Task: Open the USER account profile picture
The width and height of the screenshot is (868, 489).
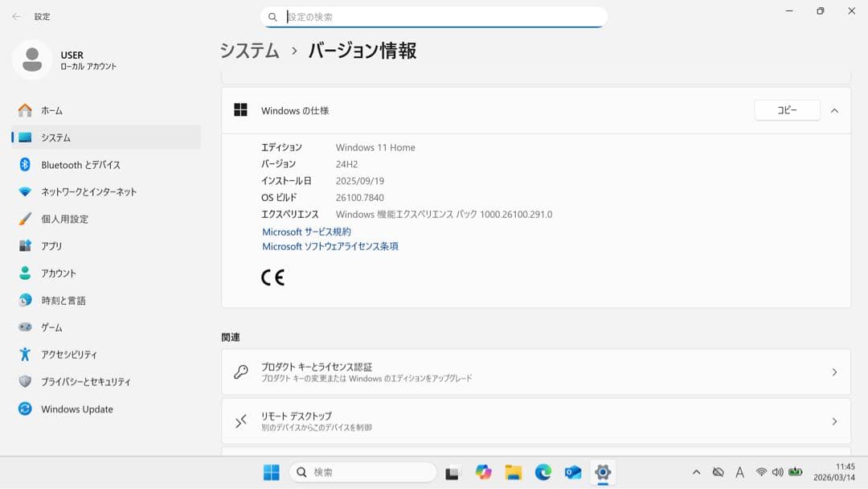Action: [x=32, y=60]
